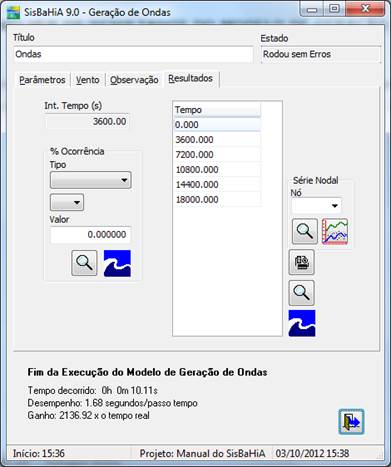Expand the small dropdown below Tipo

(67, 202)
